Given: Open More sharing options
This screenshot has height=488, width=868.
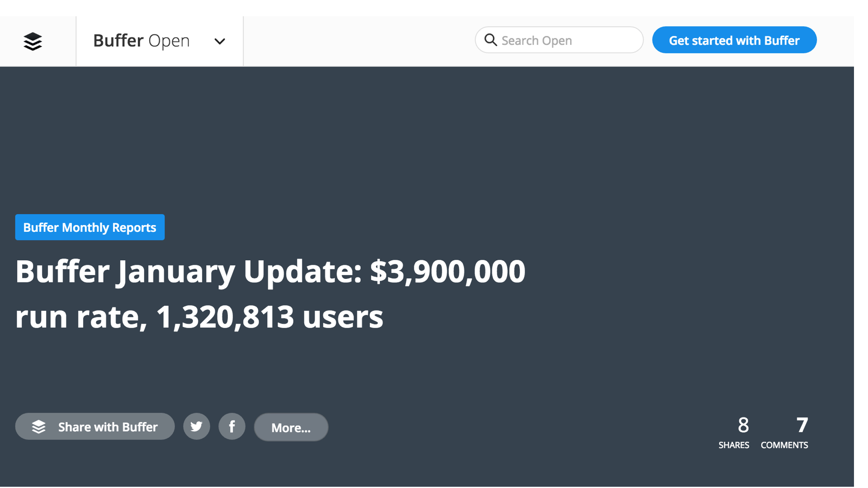Looking at the screenshot, I should coord(291,427).
